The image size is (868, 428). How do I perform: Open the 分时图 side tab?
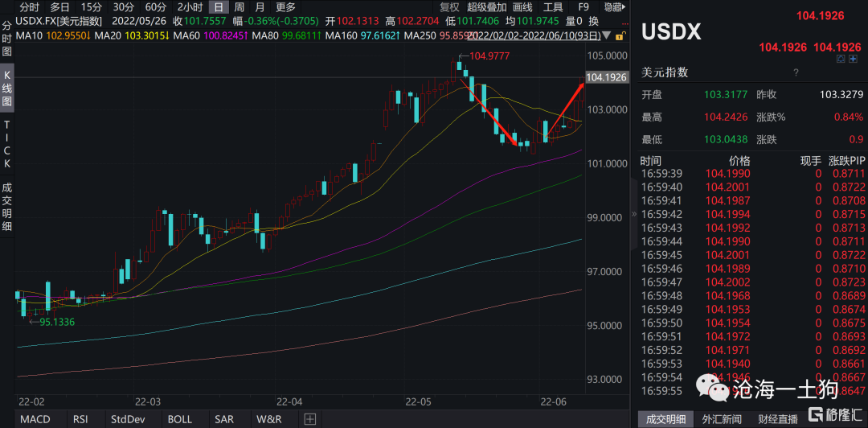[x=7, y=39]
